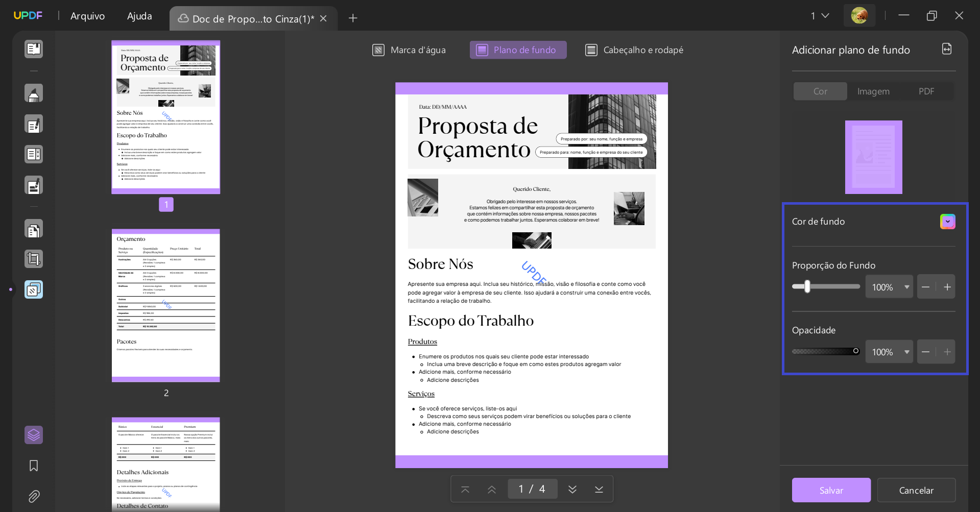Open the Ajuda menu
The image size is (980, 512).
139,16
